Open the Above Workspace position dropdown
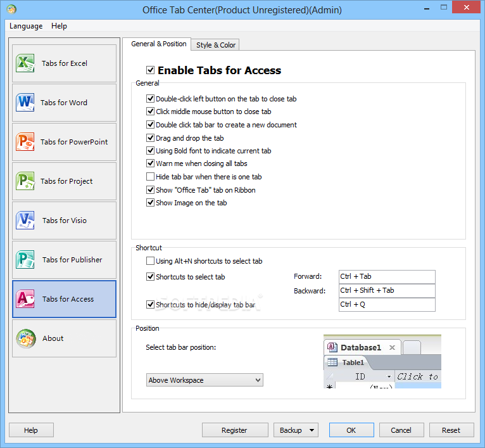 pos(205,380)
